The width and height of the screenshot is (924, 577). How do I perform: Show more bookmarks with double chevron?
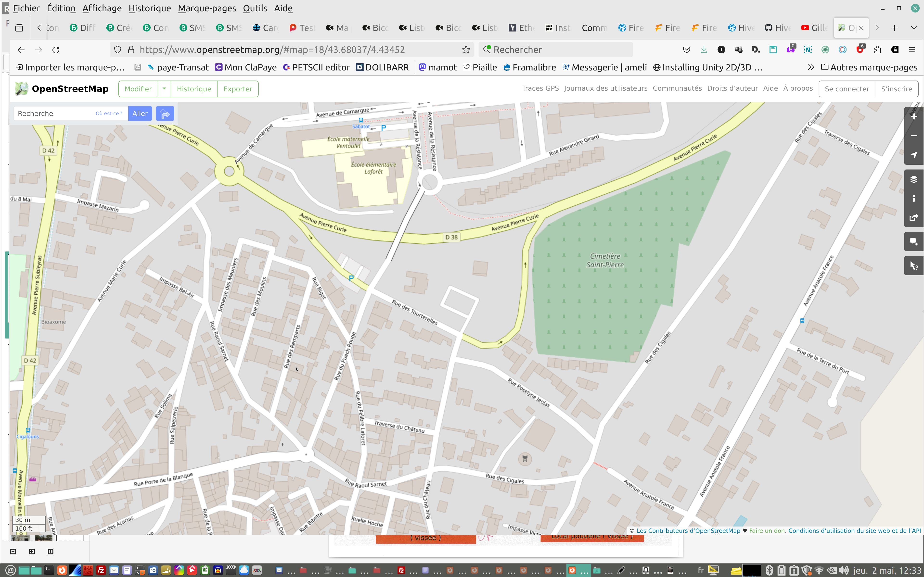pos(811,68)
